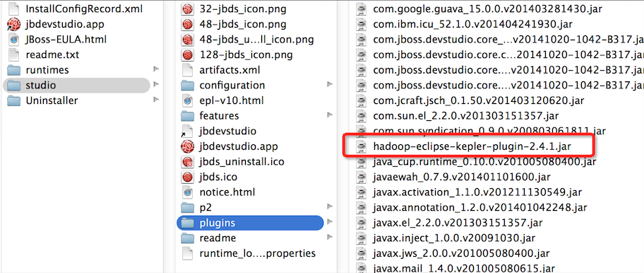Select the features folder name
This screenshot has height=273, width=644.
tap(219, 116)
